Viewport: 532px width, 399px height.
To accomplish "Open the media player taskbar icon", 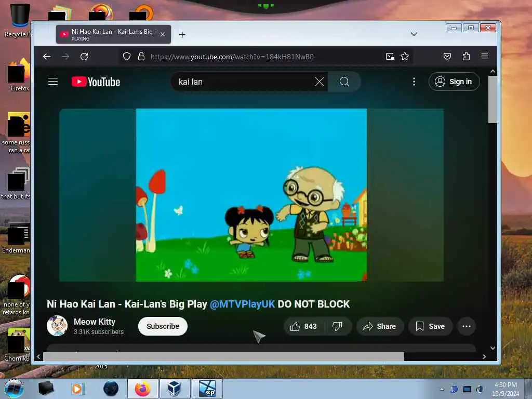I will [x=77, y=389].
